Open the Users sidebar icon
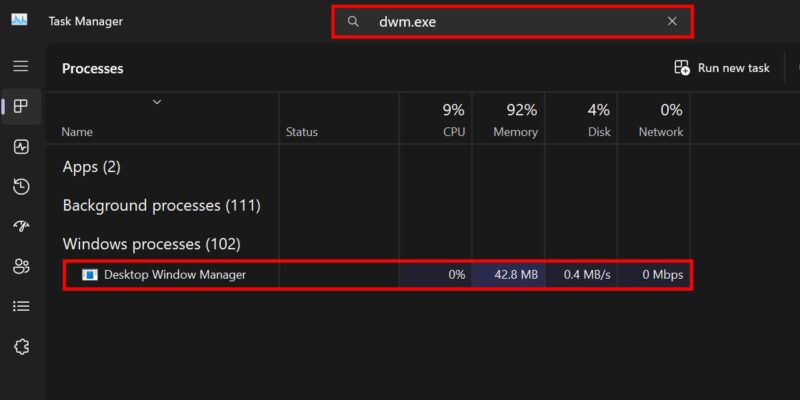The width and height of the screenshot is (800, 400). 21,266
